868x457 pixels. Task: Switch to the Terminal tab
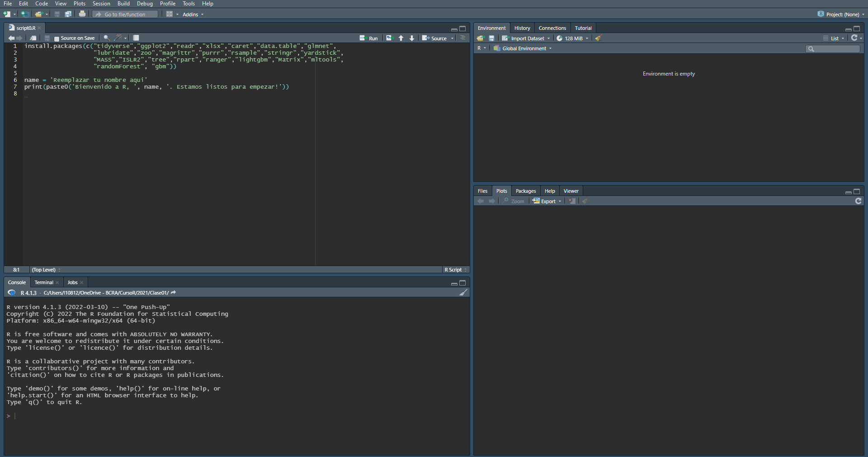pos(44,282)
